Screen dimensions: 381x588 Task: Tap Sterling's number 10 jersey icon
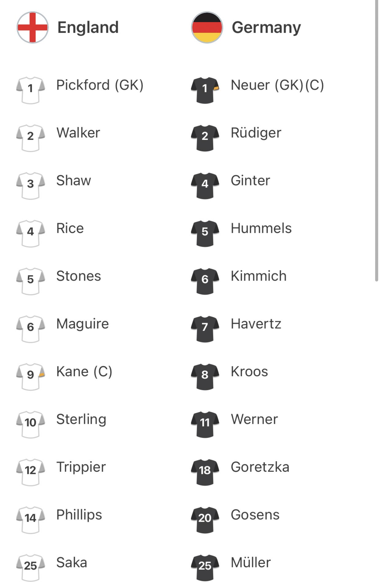tap(30, 424)
